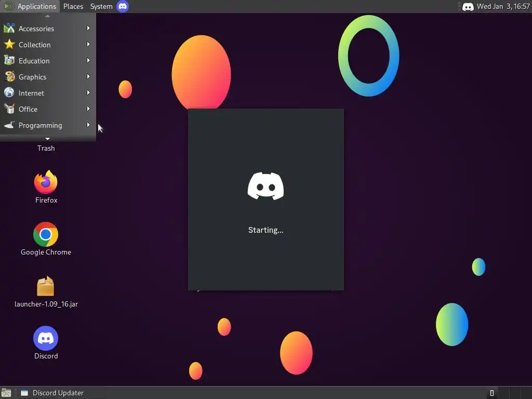Click the Office category icon
Viewport: 532px width, 399px height.
pyautogui.click(x=9, y=109)
